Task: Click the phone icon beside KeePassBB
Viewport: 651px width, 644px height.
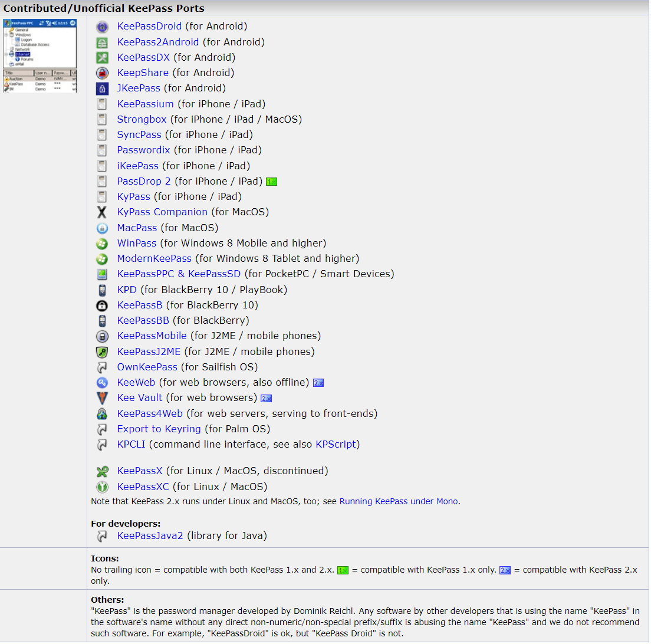Action: click(x=102, y=321)
